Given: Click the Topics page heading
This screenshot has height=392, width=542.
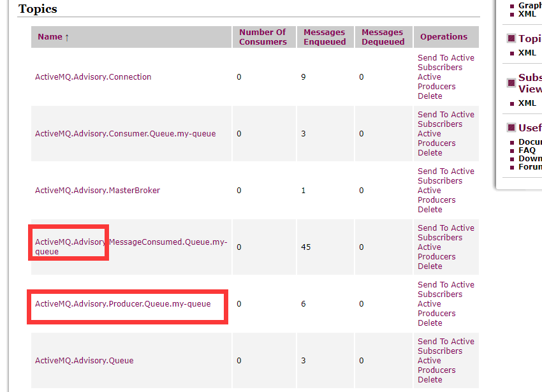Looking at the screenshot, I should (38, 9).
